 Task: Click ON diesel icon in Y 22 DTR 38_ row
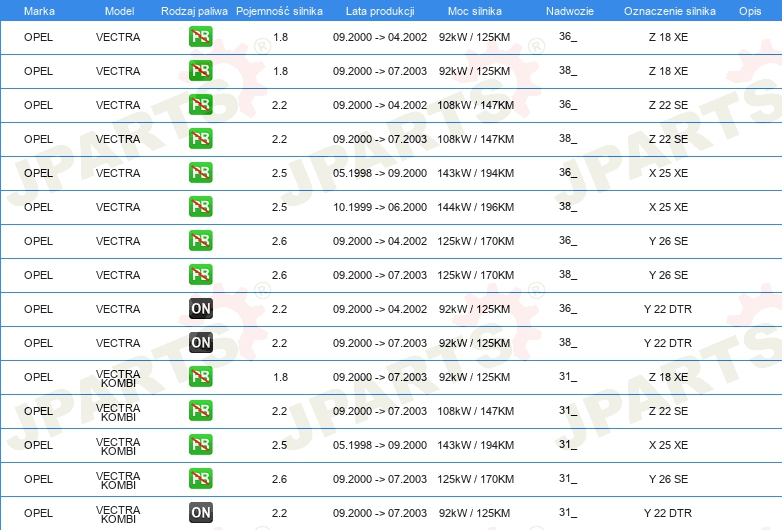(200, 342)
